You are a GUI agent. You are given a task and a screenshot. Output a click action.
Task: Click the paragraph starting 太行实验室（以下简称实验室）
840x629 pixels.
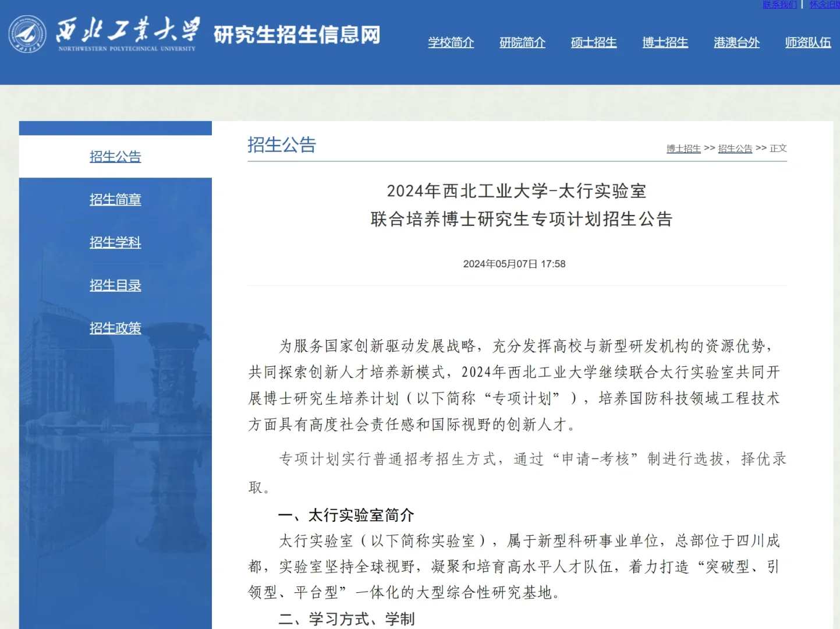(x=515, y=567)
